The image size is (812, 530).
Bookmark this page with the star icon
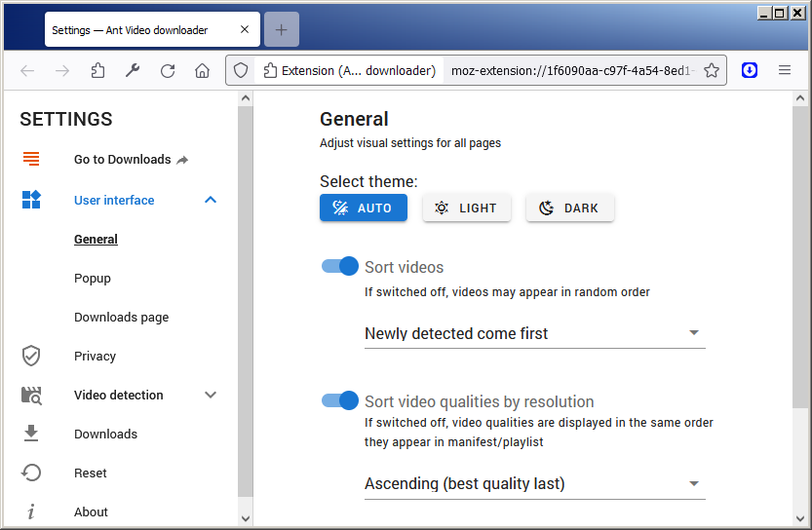(x=712, y=70)
